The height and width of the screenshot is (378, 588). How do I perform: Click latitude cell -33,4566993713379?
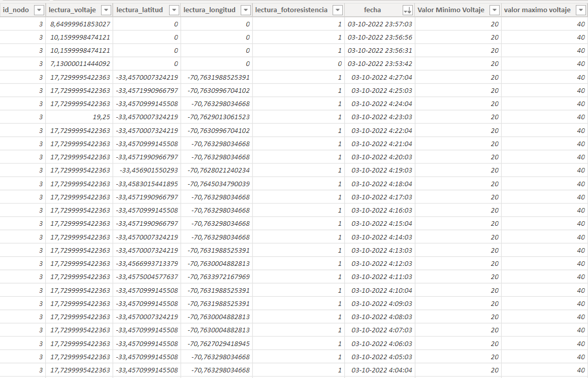click(147, 263)
